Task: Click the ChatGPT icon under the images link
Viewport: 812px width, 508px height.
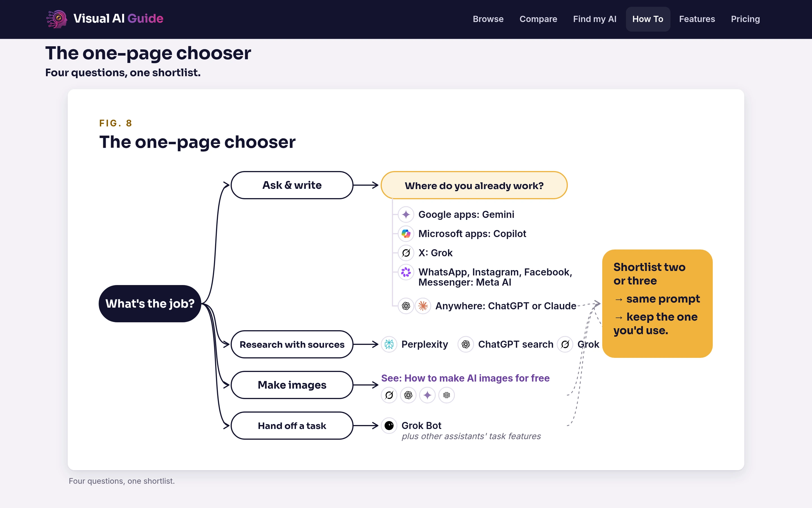Action: coord(408,395)
